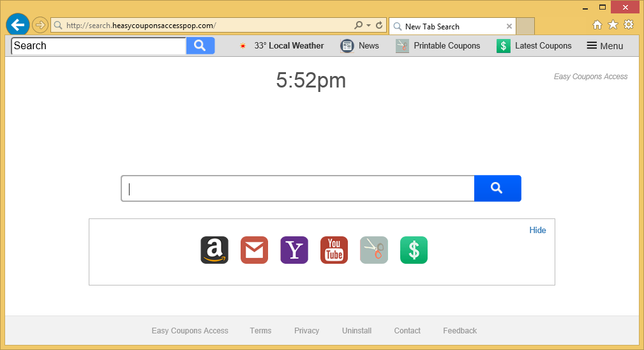Viewport: 644px width, 350px height.
Task: Click the blue main search button
Action: 497,188
